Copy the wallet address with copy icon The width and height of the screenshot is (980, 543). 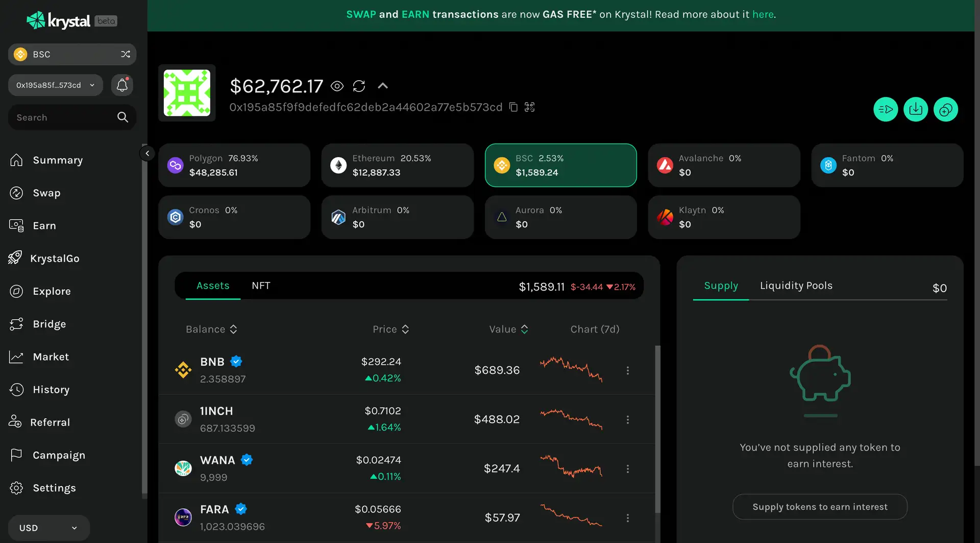pos(513,107)
